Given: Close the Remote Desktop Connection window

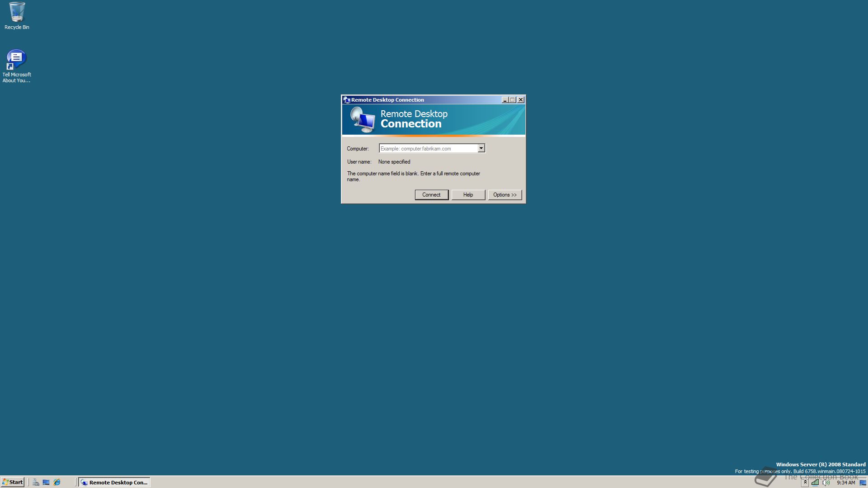Looking at the screenshot, I should pyautogui.click(x=521, y=100).
